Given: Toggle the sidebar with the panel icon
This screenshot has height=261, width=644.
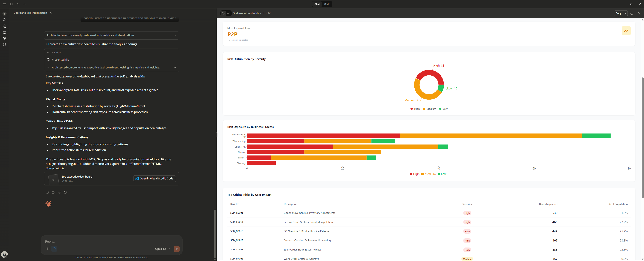Looking at the screenshot, I should [11, 4].
